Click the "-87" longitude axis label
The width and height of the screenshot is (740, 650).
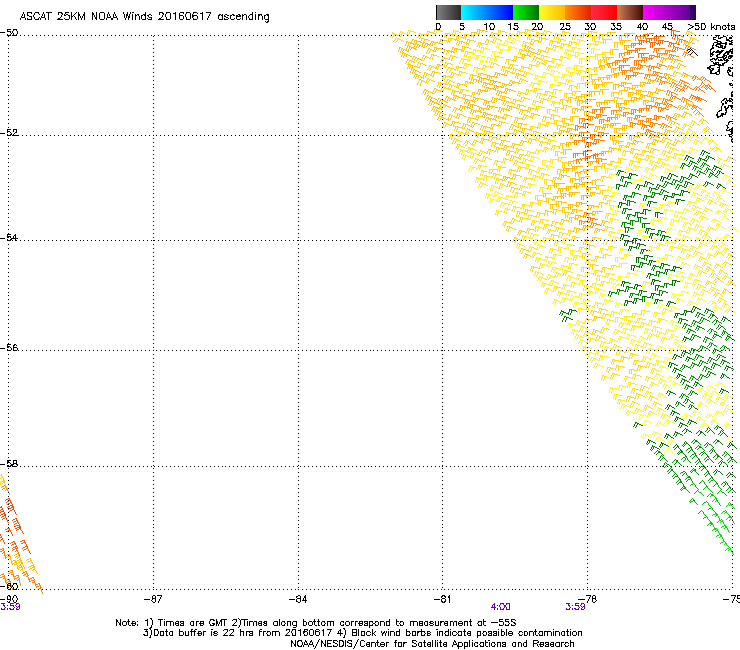[x=153, y=599]
